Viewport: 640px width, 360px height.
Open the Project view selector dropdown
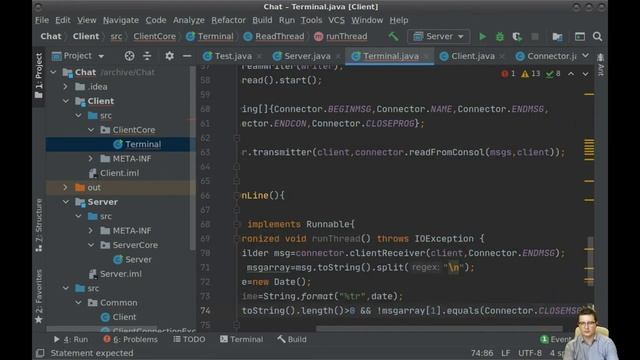(x=78, y=56)
